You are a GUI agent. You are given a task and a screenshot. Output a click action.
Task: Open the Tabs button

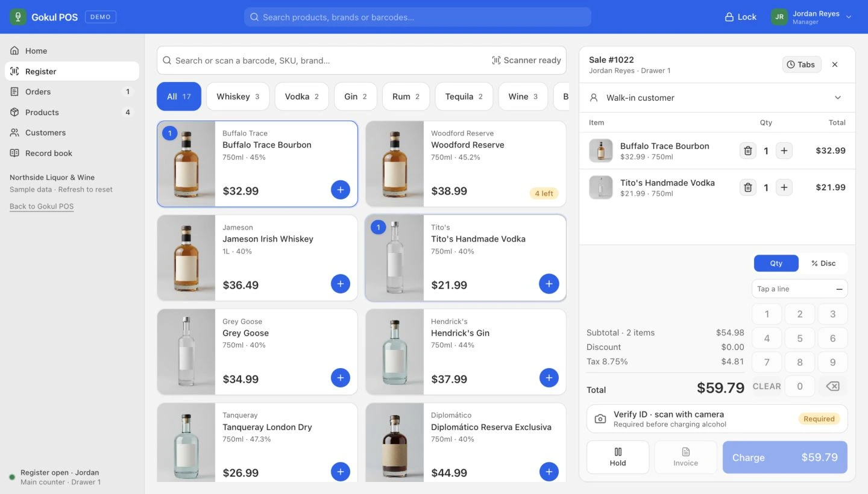pos(802,64)
